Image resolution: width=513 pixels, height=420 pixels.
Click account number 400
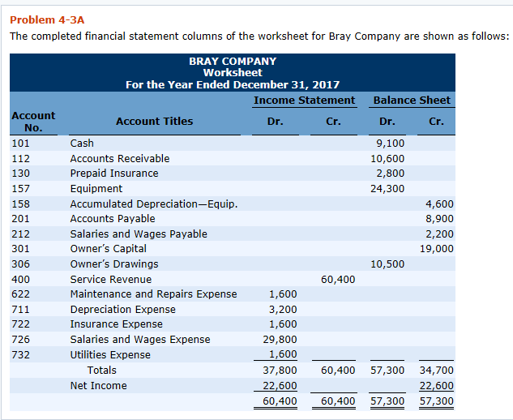tap(20, 280)
